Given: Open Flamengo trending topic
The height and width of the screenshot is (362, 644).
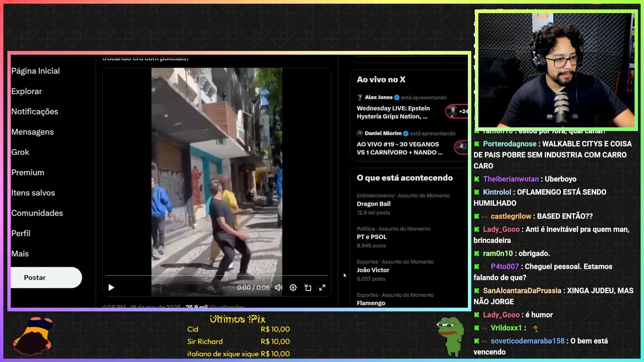Looking at the screenshot, I should (371, 303).
